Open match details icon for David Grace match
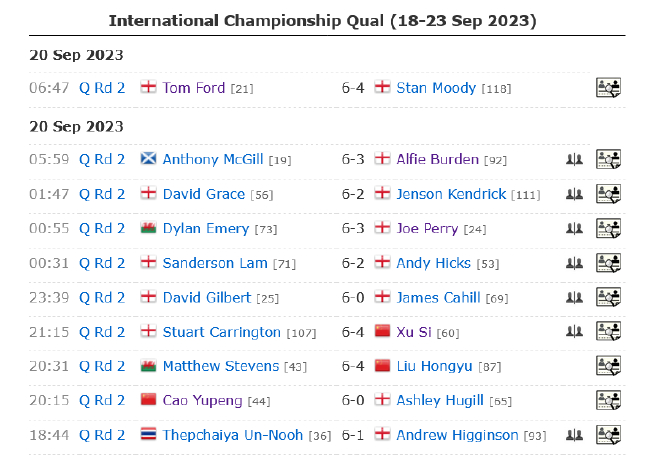The width and height of the screenshot is (650, 455). click(x=608, y=194)
